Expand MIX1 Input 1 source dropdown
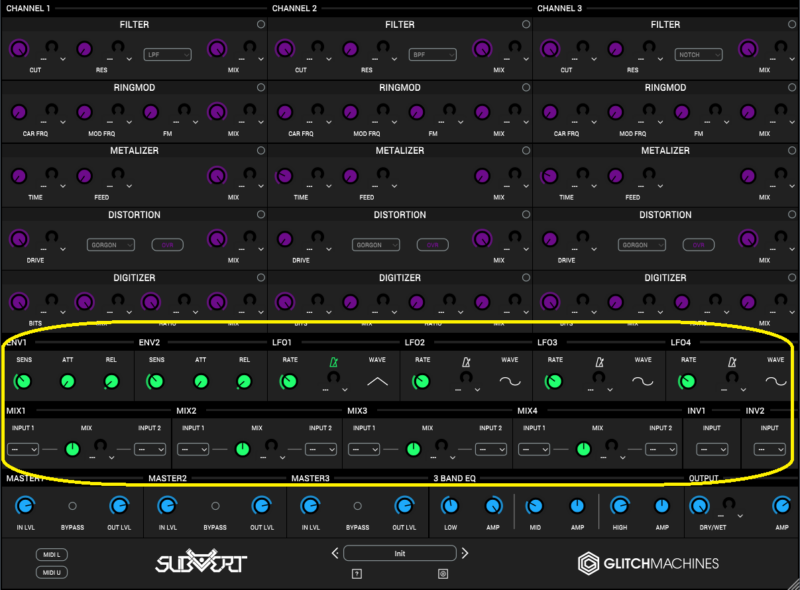The image size is (800, 590). click(23, 450)
